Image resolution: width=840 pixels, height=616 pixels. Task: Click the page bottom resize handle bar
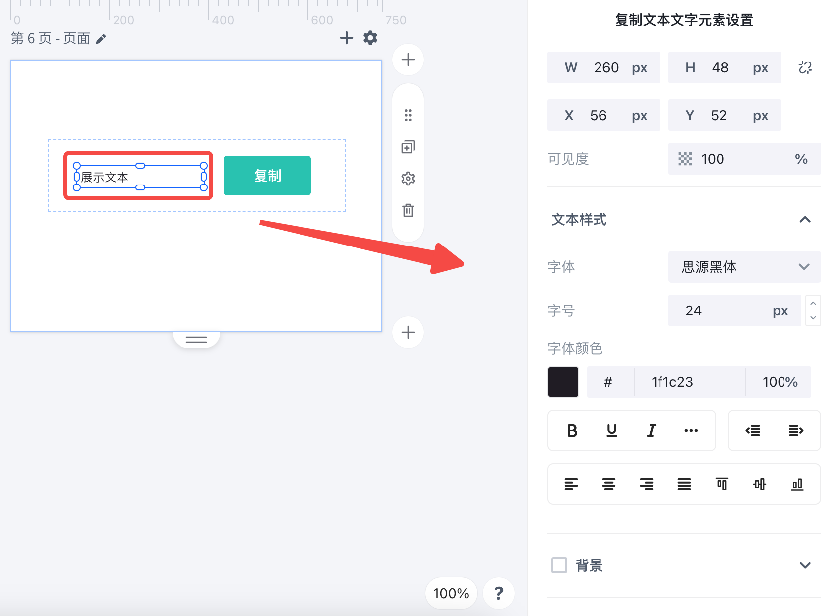point(196,339)
